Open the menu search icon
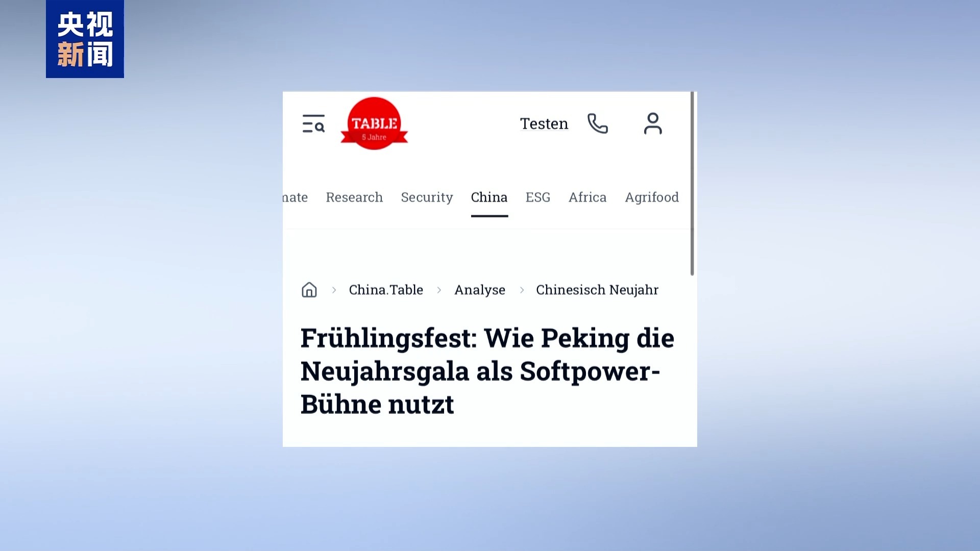This screenshot has width=980, height=551. pyautogui.click(x=313, y=123)
